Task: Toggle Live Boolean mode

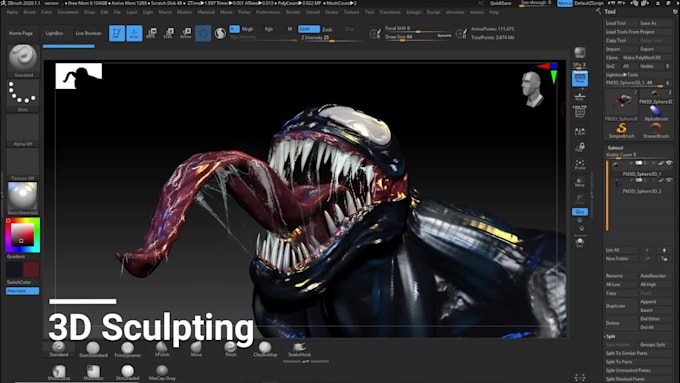Action: coord(88,33)
